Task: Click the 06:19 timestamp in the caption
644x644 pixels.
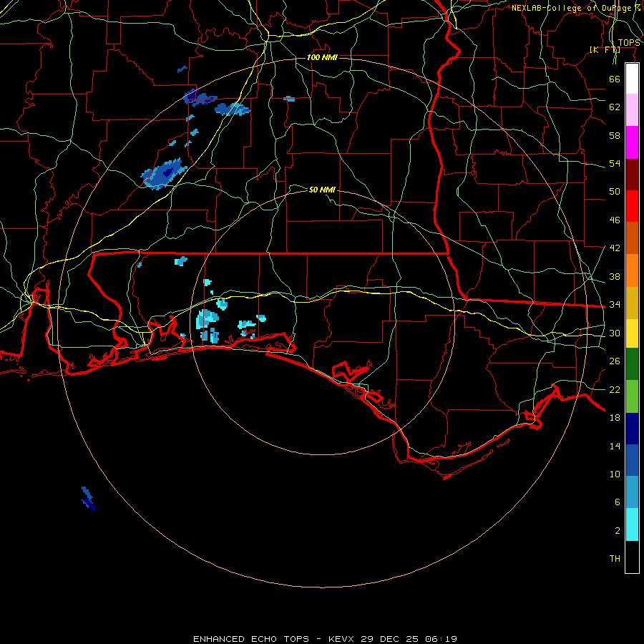Action: [x=441, y=639]
